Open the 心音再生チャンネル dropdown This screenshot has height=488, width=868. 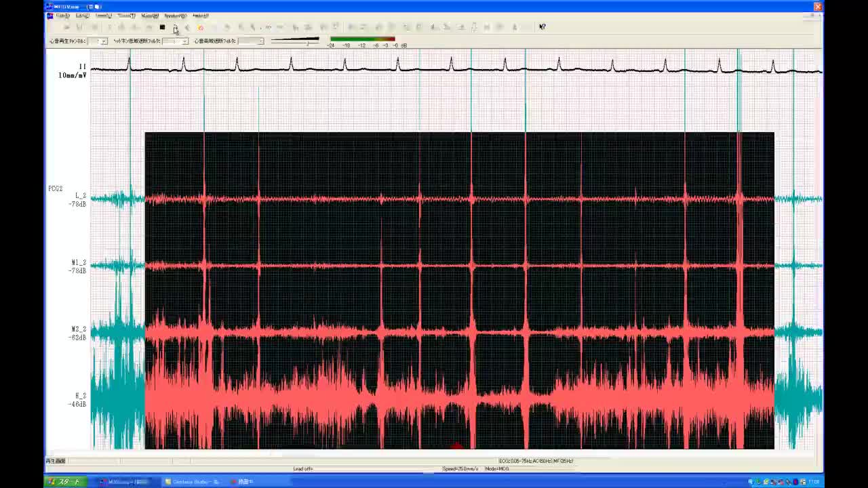tap(103, 41)
